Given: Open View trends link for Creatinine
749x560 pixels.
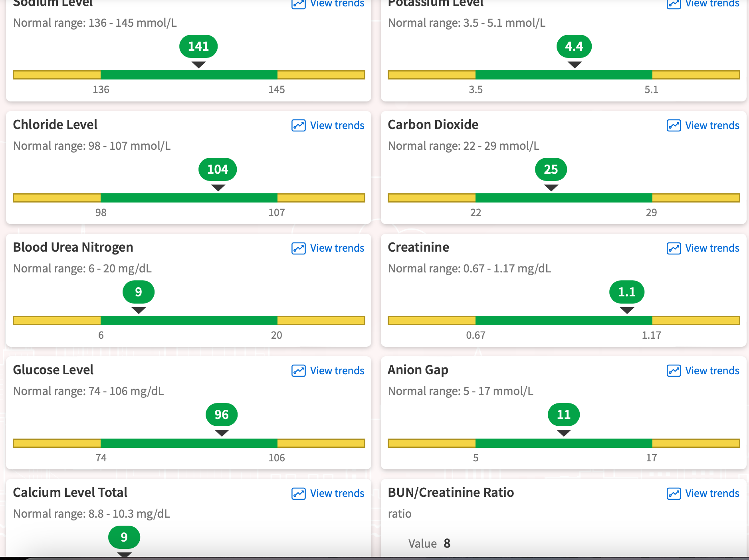Looking at the screenshot, I should [x=712, y=248].
